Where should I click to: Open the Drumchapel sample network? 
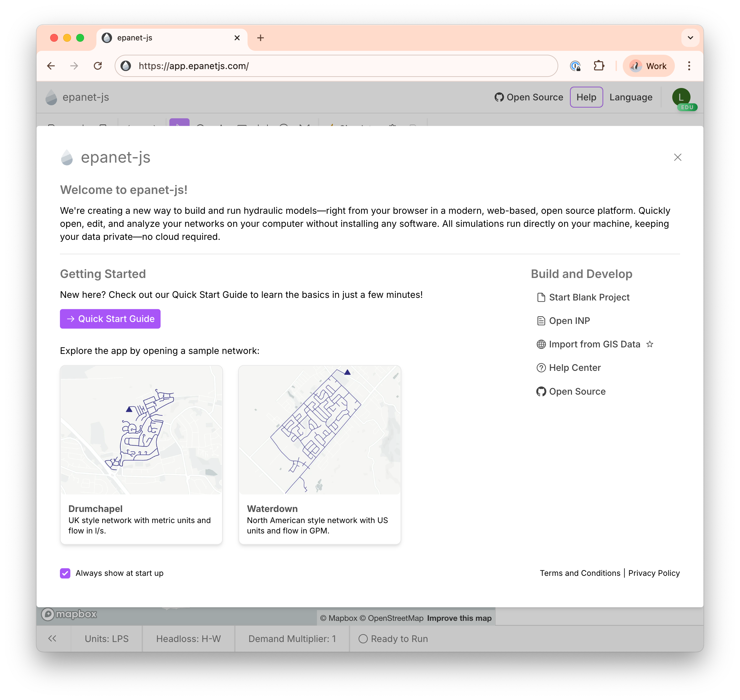click(141, 455)
